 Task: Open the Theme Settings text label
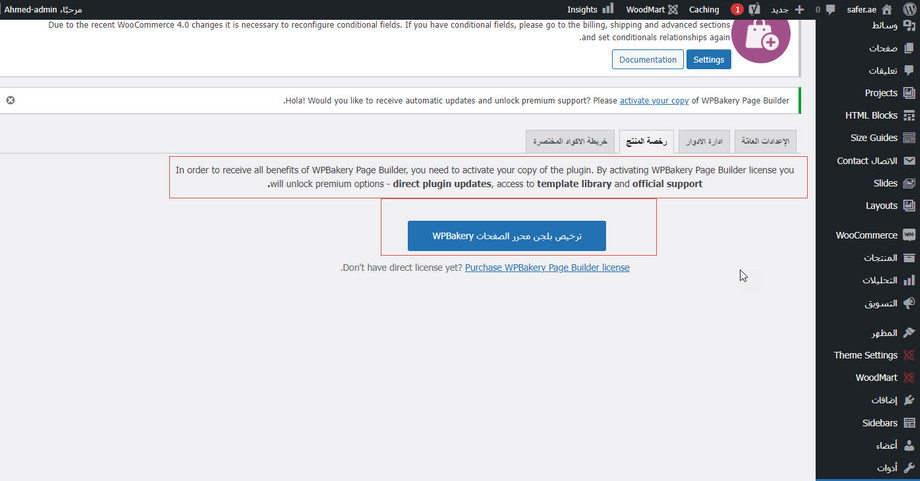click(x=865, y=355)
